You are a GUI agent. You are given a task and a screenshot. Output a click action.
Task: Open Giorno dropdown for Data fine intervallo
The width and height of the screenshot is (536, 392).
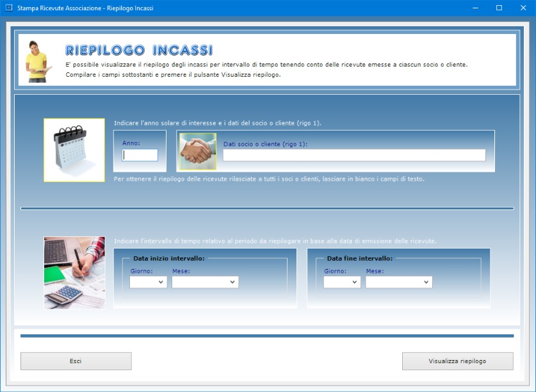[x=342, y=282]
